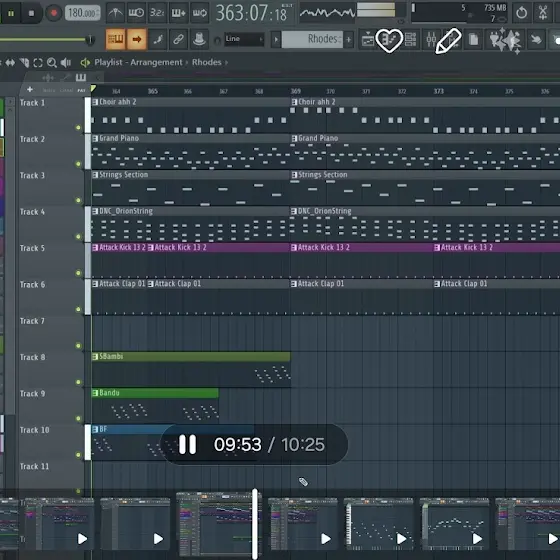Screen dimensions: 560x560
Task: Click the scissors one-click audio icon
Action: point(543,13)
